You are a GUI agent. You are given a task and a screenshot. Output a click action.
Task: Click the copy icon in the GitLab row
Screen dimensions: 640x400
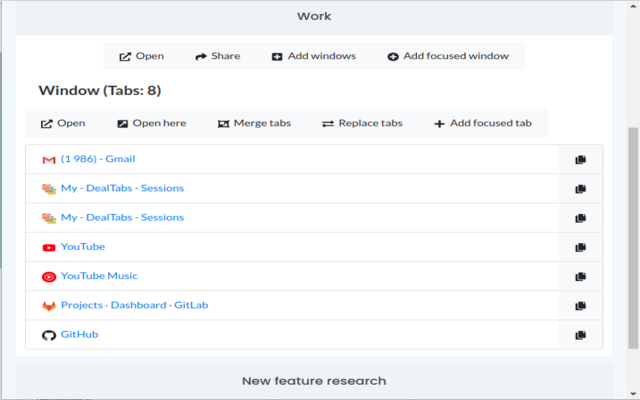(580, 306)
